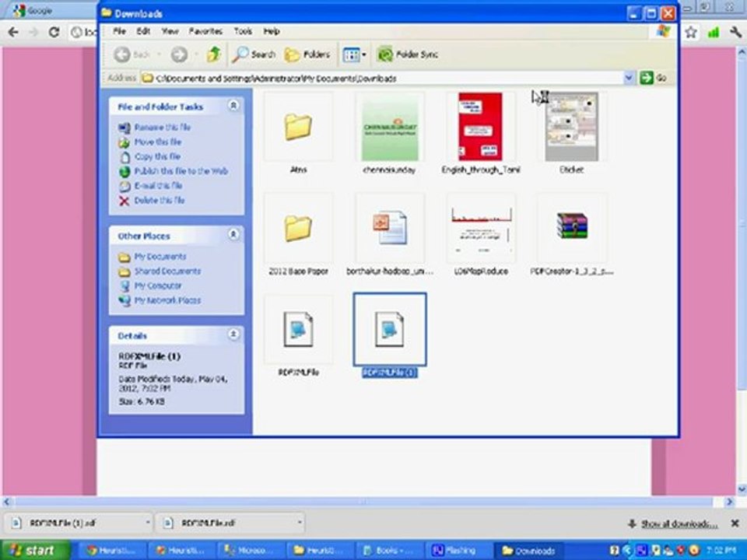The height and width of the screenshot is (560, 747).
Task: Open the Tools menu
Action: (243, 31)
